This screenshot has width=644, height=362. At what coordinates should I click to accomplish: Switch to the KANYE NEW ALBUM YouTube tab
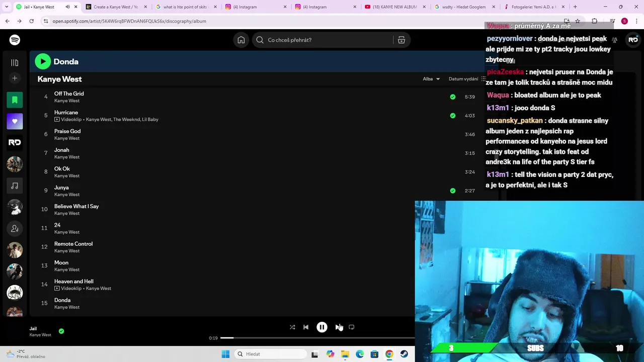(395, 7)
